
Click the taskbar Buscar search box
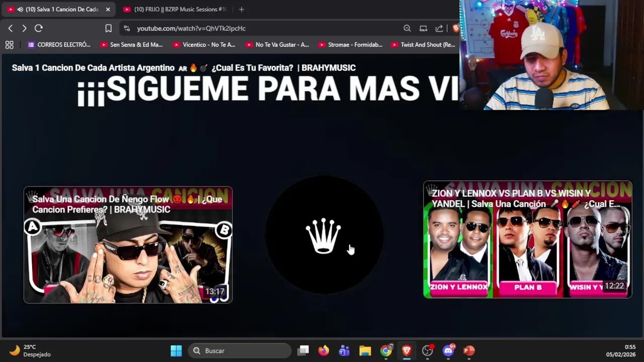tap(240, 351)
